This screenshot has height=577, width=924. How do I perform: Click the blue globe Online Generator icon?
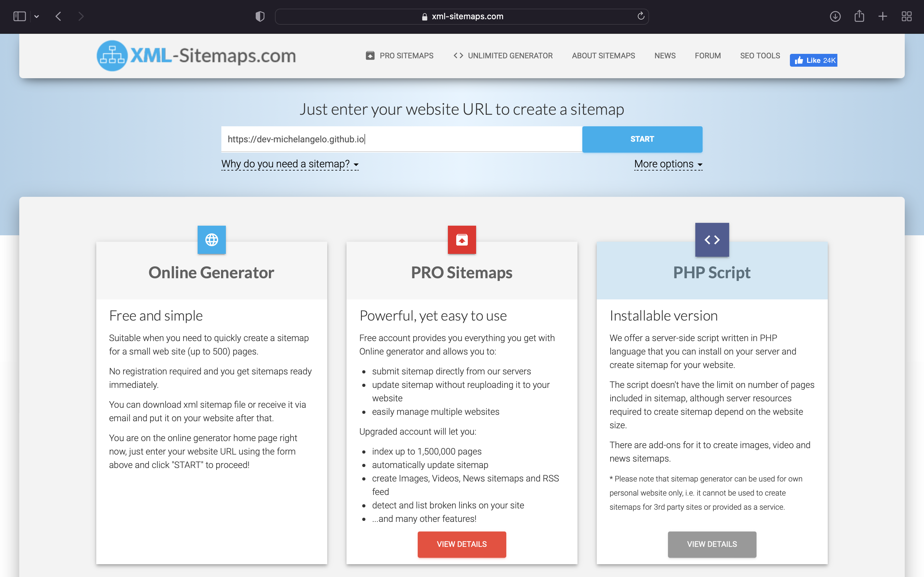point(211,240)
